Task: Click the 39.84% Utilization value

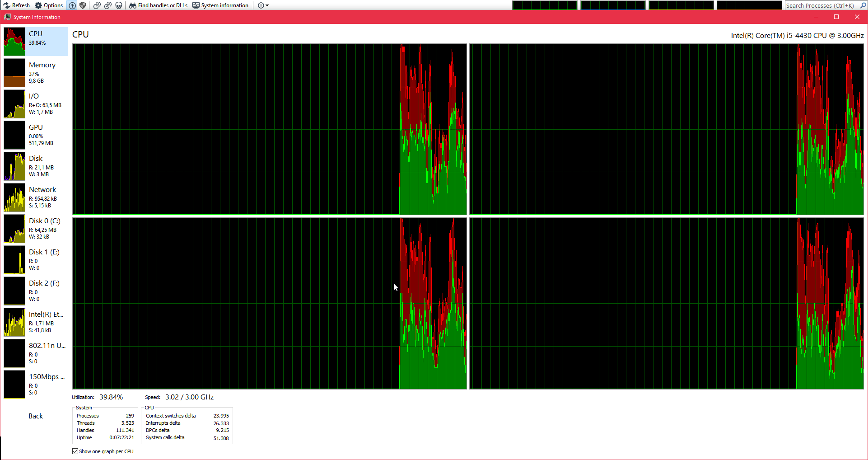Action: tap(111, 397)
